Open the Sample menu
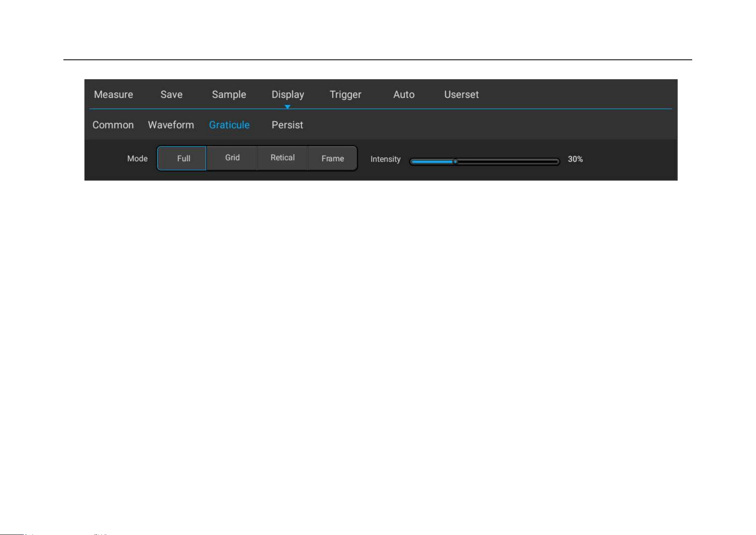 pos(229,95)
